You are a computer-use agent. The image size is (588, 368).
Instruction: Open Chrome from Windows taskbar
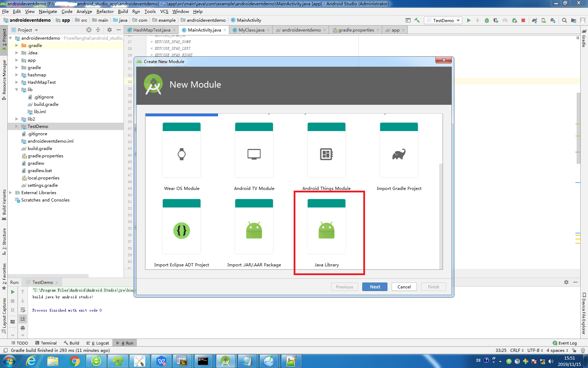[74, 361]
